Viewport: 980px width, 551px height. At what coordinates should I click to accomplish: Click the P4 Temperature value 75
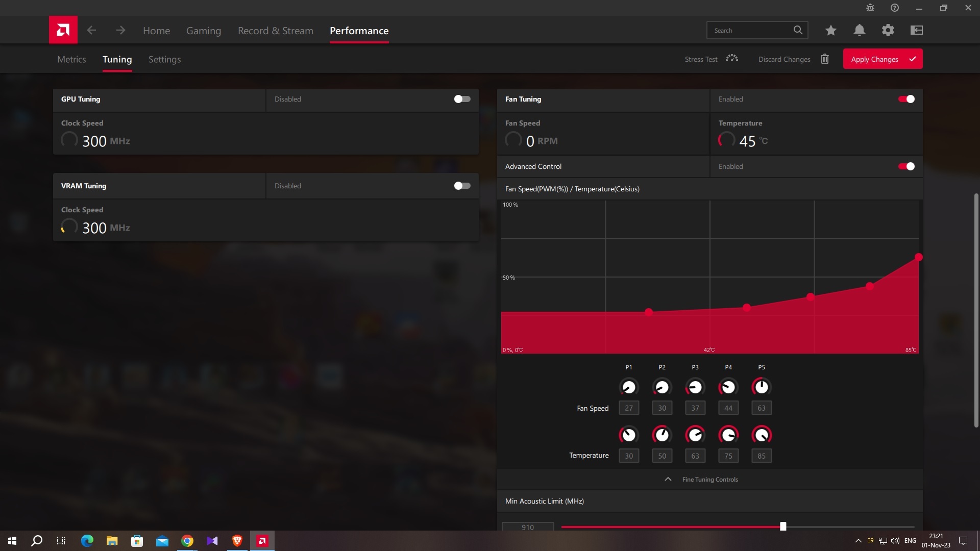[728, 456]
